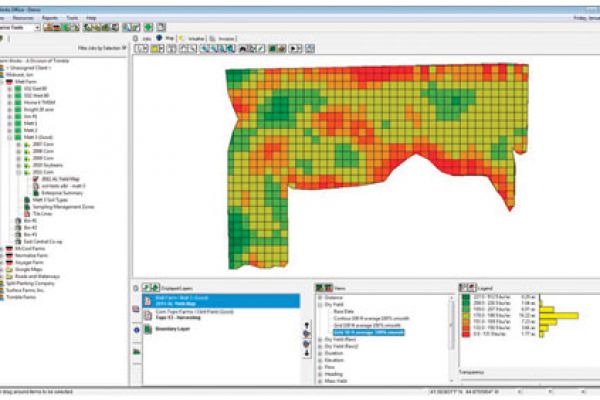Screen dimensions: 600x400
Task: Collapse the Matt 3 (Good) field node
Action: point(10,137)
